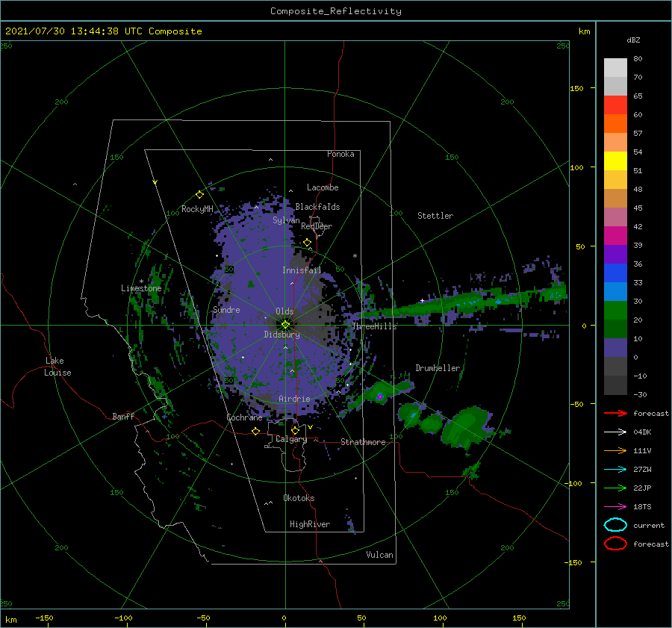Click the yellow radar site diamond at center

pyautogui.click(x=285, y=325)
